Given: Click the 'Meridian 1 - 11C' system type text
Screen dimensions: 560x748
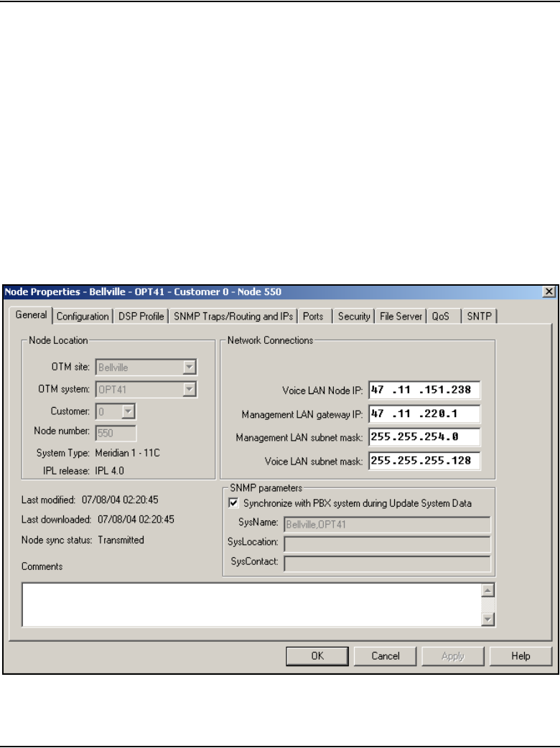Looking at the screenshot, I should click(x=127, y=453).
